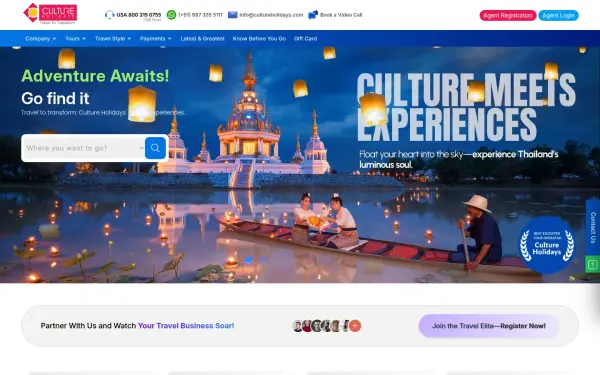Click the 'Go find it' heading
The image size is (600, 375).
coord(55,98)
